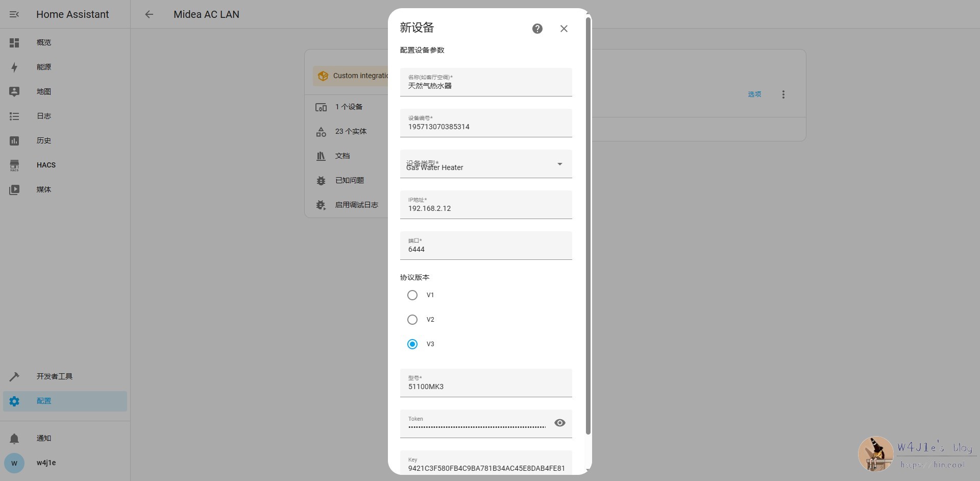
Task: Open HACS from the sidebar
Action: pyautogui.click(x=46, y=165)
